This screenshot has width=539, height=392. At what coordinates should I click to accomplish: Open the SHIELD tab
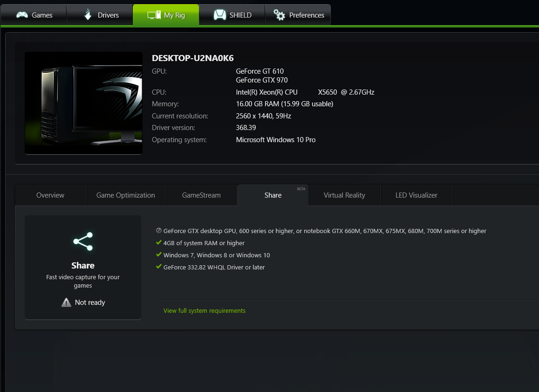click(x=232, y=15)
